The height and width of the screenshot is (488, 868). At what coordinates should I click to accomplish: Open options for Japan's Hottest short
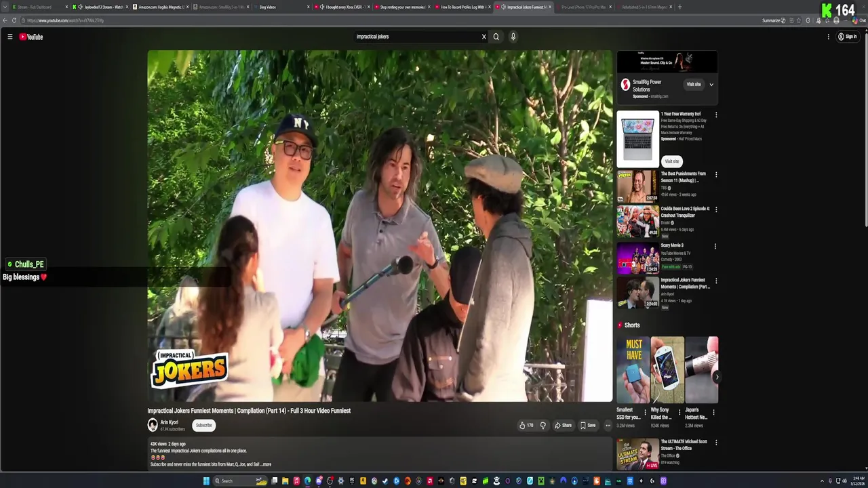tap(713, 412)
